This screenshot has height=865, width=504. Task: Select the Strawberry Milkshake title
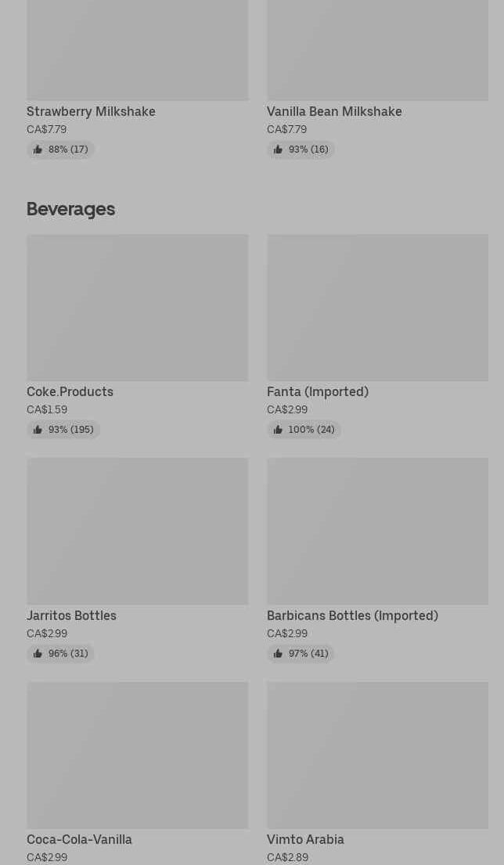point(91,111)
